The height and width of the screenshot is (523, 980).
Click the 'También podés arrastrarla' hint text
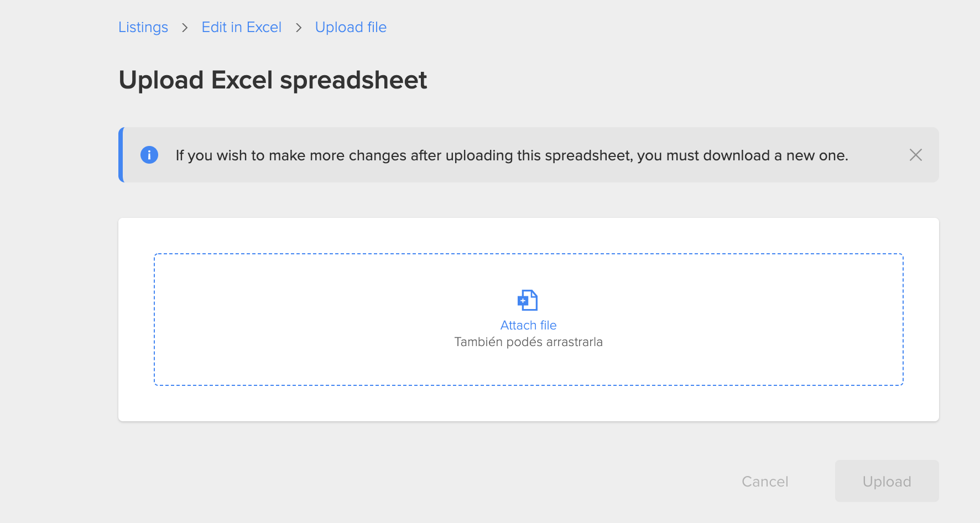pyautogui.click(x=528, y=342)
